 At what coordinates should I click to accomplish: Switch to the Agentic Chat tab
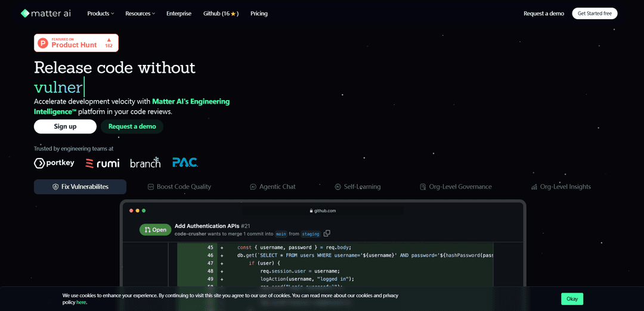pyautogui.click(x=273, y=186)
